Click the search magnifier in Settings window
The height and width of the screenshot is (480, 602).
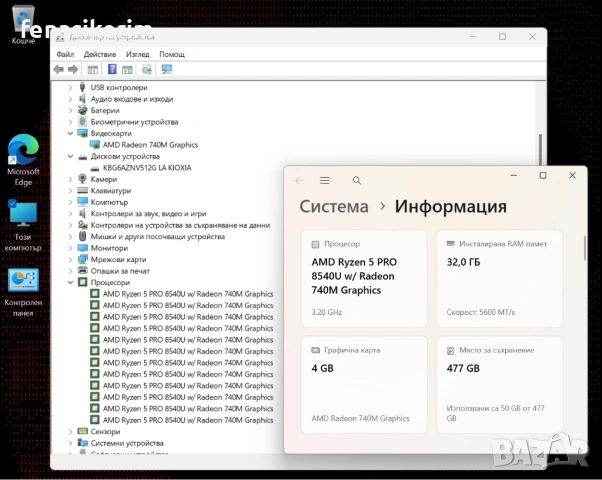coord(357,180)
